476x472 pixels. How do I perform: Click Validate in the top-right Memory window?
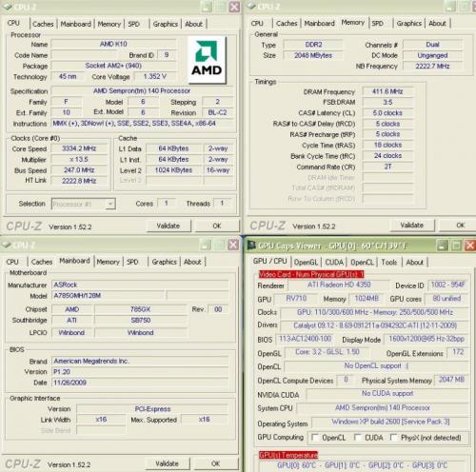pyautogui.click(x=412, y=226)
